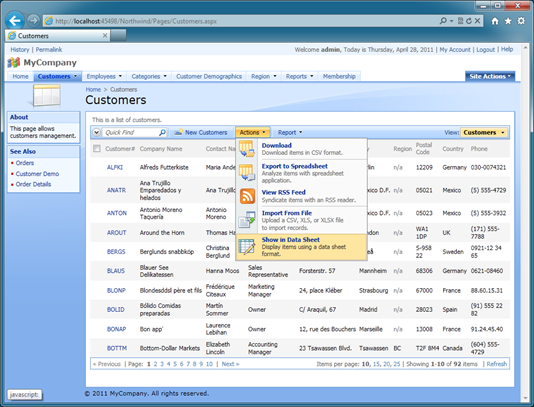Open the Membership tab

coord(339,76)
